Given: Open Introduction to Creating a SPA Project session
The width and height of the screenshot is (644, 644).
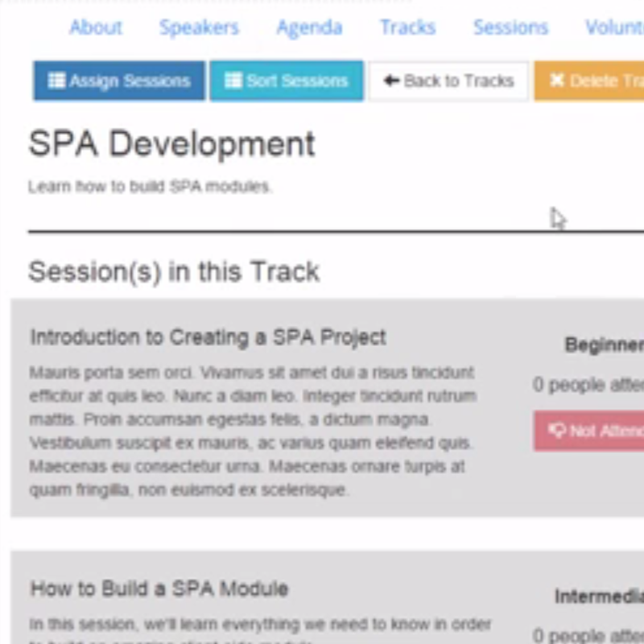Looking at the screenshot, I should tap(208, 337).
